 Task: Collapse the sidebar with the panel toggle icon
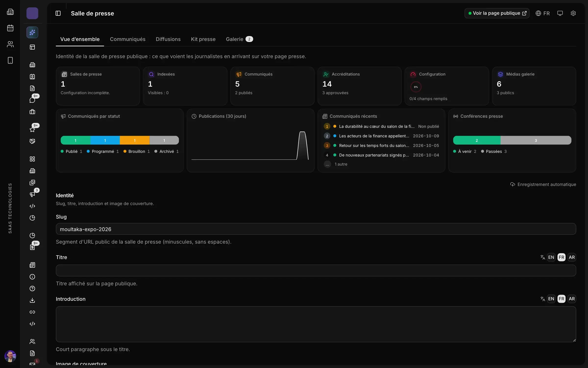(58, 13)
